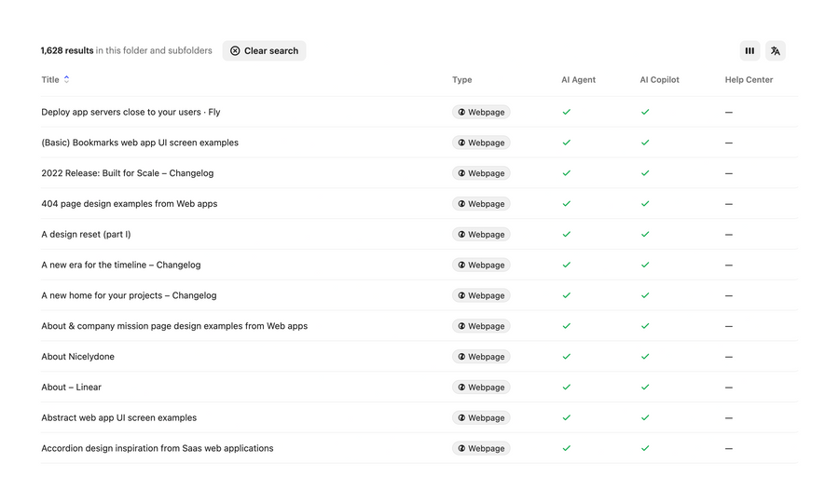Click AI Agent checkmark for 2022 Release row
Screen dimensions: 839x504
pos(566,172)
